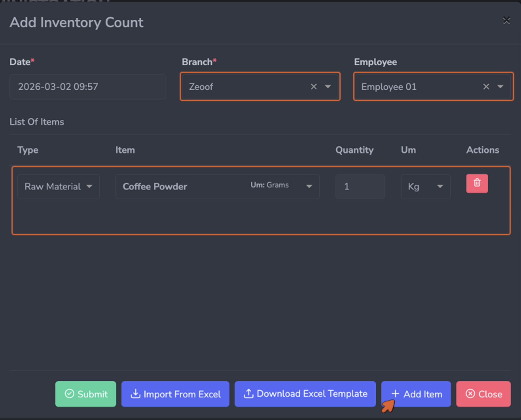521x420 pixels.
Task: Click Download Excel Template button
Action: coord(305,394)
